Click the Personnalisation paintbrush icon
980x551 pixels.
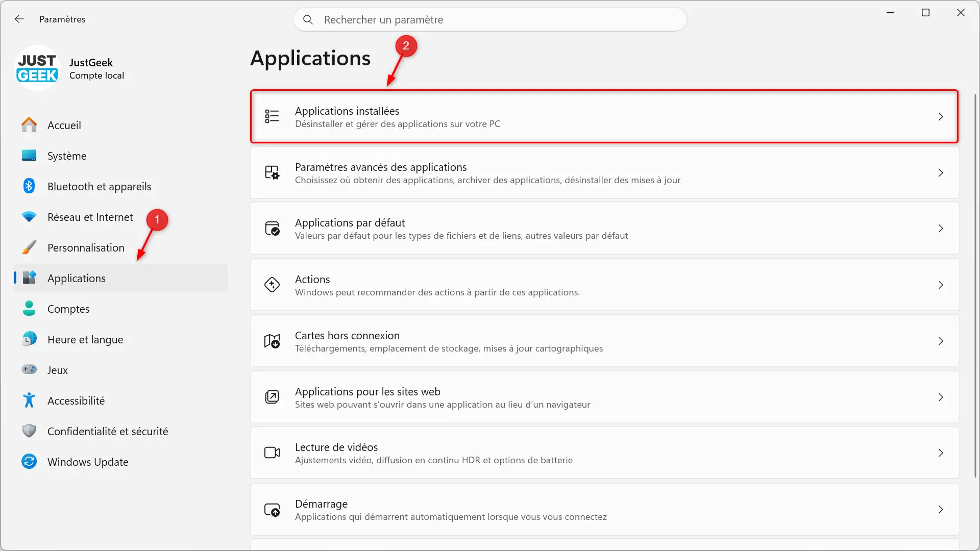29,247
